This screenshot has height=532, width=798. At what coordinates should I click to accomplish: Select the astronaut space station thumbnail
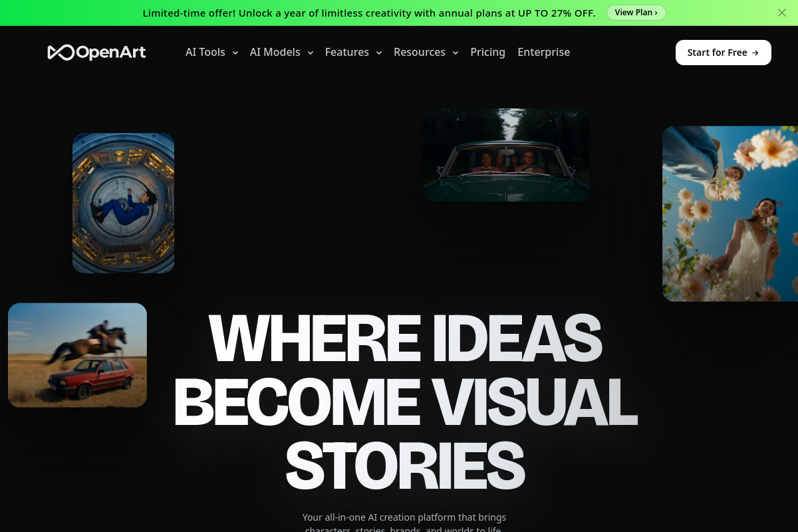pyautogui.click(x=123, y=203)
